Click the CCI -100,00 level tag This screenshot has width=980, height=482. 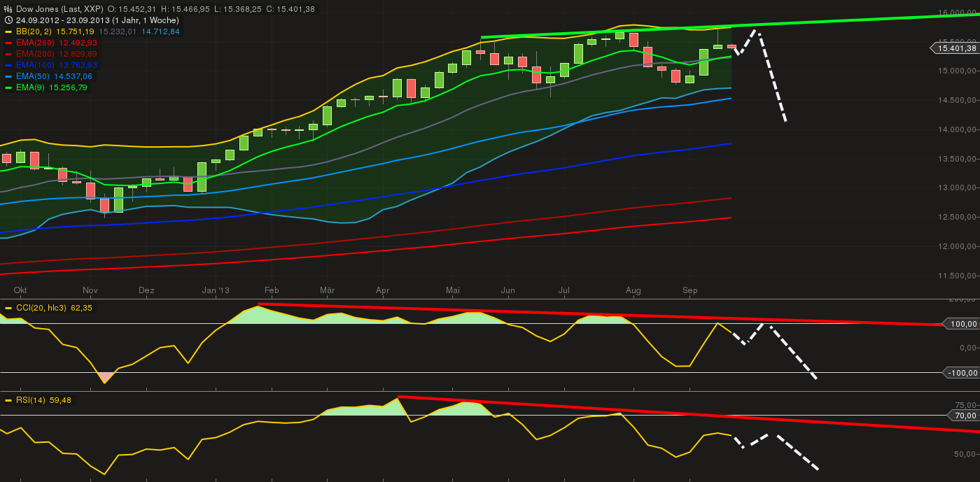(x=960, y=373)
